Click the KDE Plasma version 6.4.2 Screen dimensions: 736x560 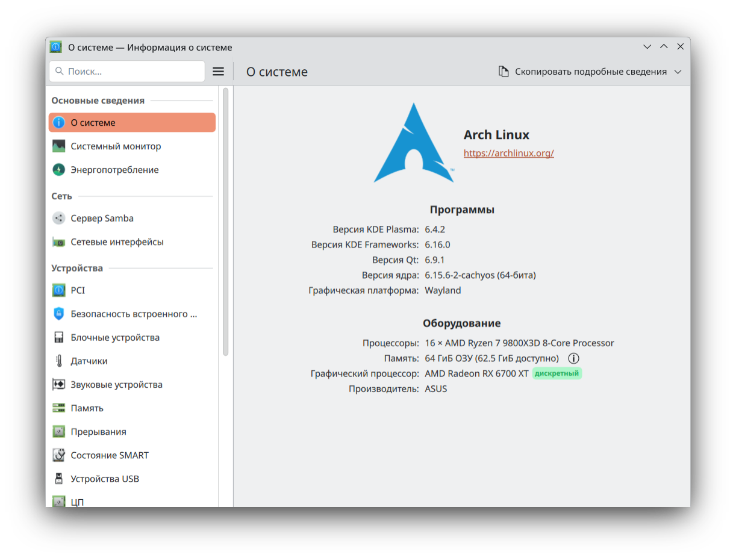click(x=435, y=229)
